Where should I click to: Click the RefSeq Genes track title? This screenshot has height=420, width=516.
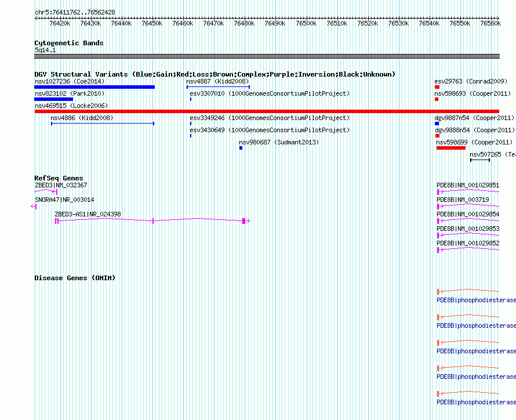pos(59,178)
